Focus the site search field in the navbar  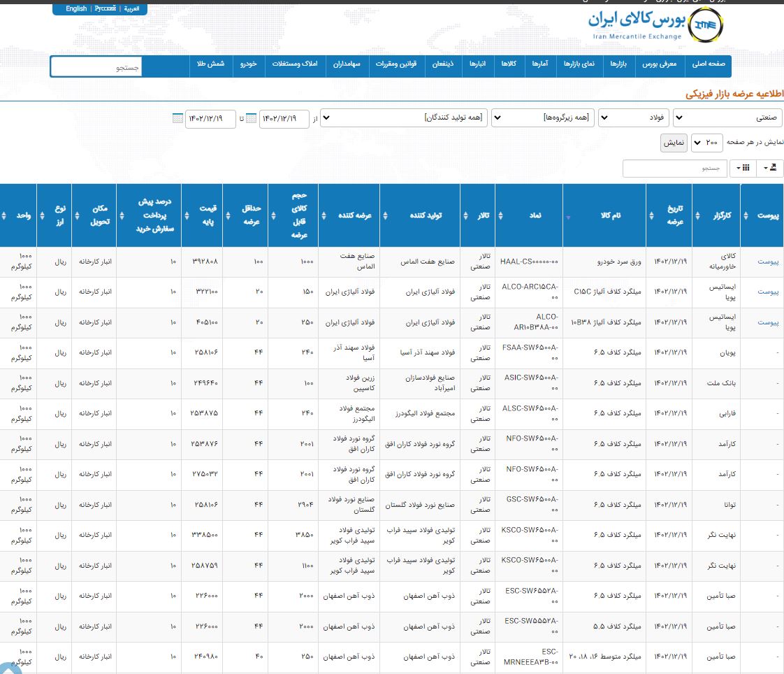click(x=96, y=67)
